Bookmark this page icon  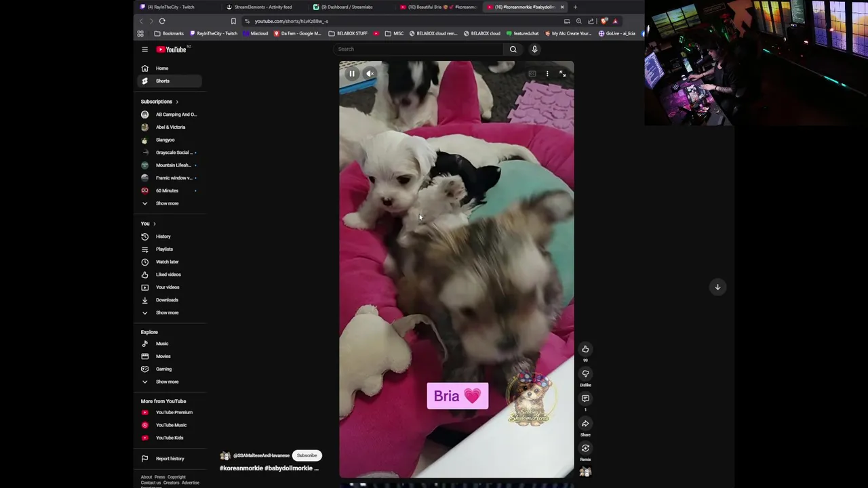coord(233,21)
